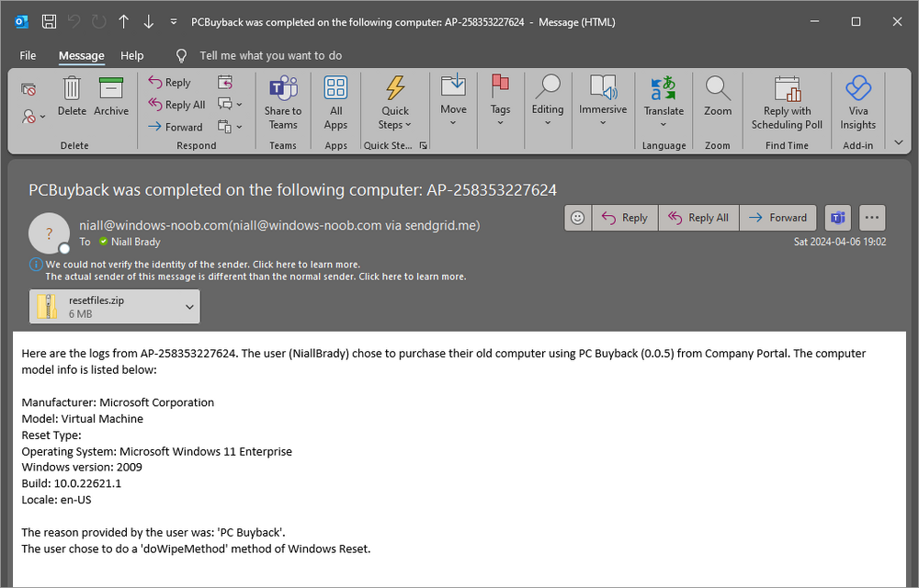The height and width of the screenshot is (588, 919).
Task: Open the More respond actions dropdown
Action: [230, 127]
